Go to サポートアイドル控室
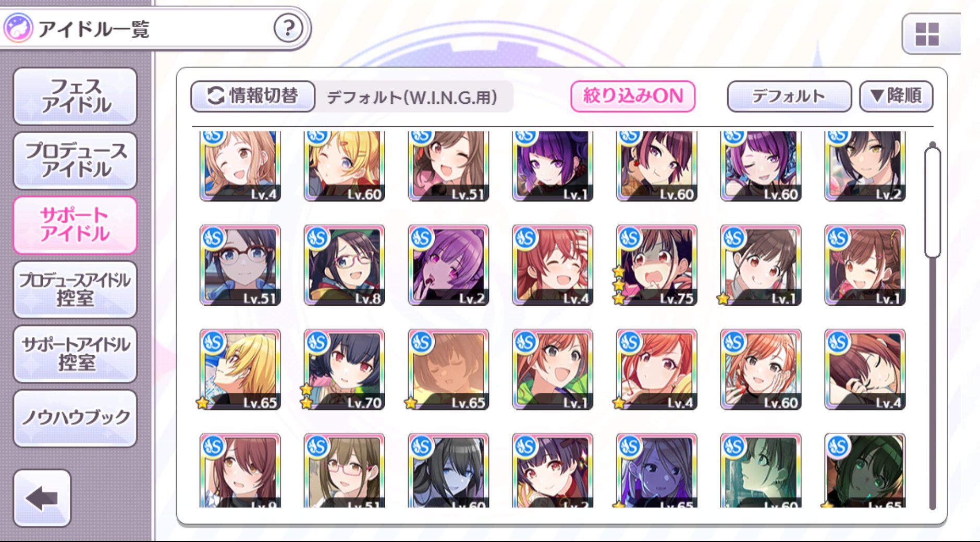The width and height of the screenshot is (980, 542). pos(76,354)
